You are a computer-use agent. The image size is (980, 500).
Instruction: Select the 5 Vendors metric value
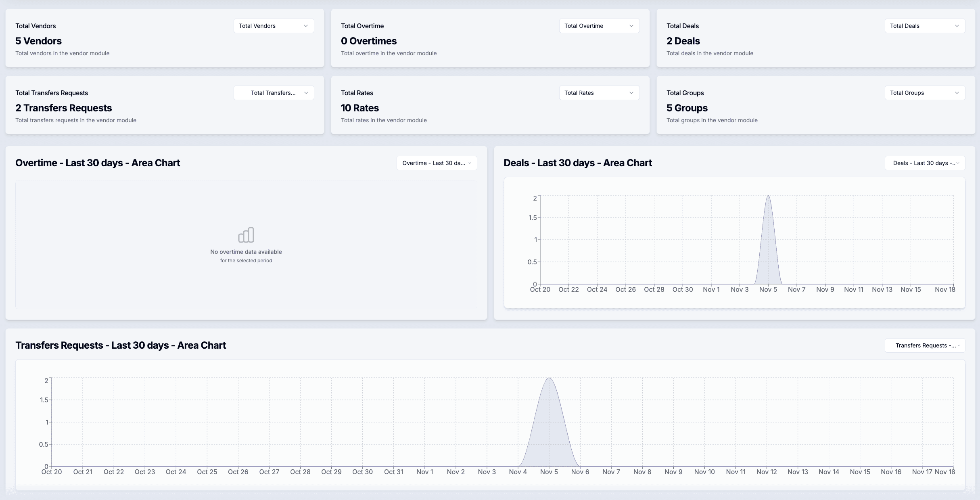pos(39,41)
